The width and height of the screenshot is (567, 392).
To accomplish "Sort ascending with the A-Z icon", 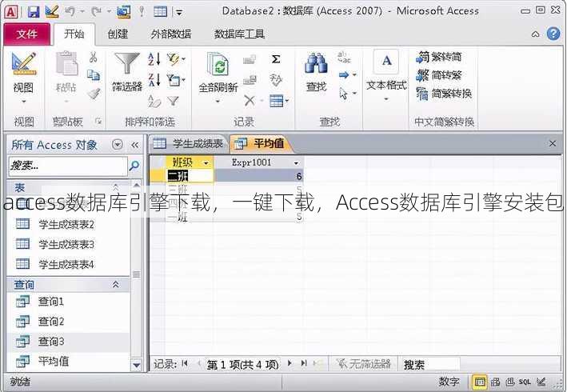I will [x=154, y=59].
